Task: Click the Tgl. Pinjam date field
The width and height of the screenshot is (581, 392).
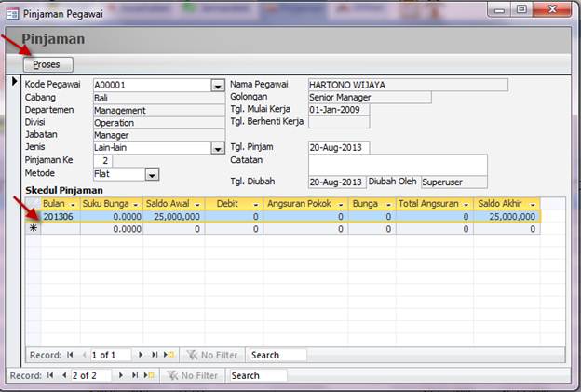Action: tap(339, 147)
